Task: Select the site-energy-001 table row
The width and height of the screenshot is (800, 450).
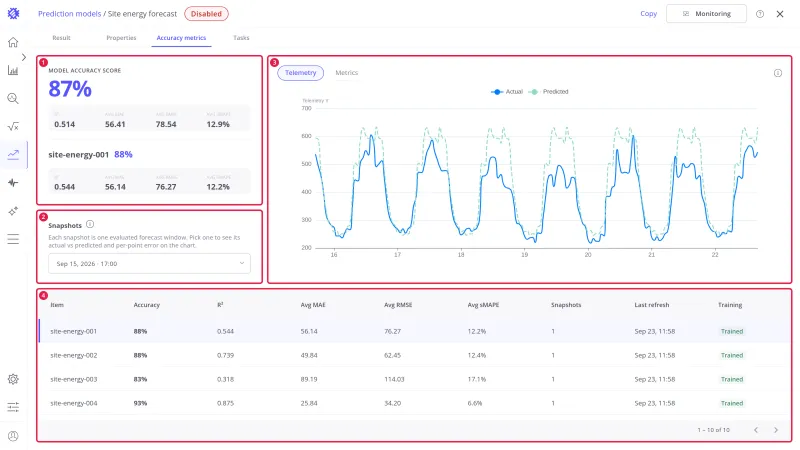Action: pyautogui.click(x=414, y=331)
